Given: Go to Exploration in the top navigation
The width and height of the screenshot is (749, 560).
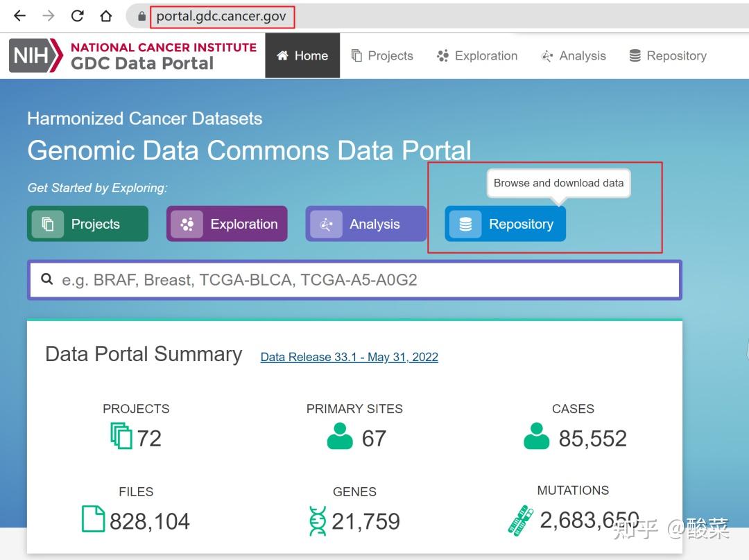Looking at the screenshot, I should 477,56.
